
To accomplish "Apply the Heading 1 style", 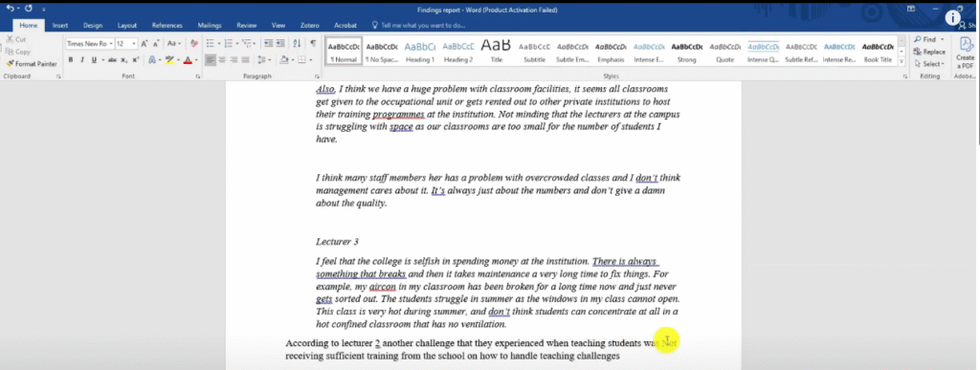I will [420, 52].
